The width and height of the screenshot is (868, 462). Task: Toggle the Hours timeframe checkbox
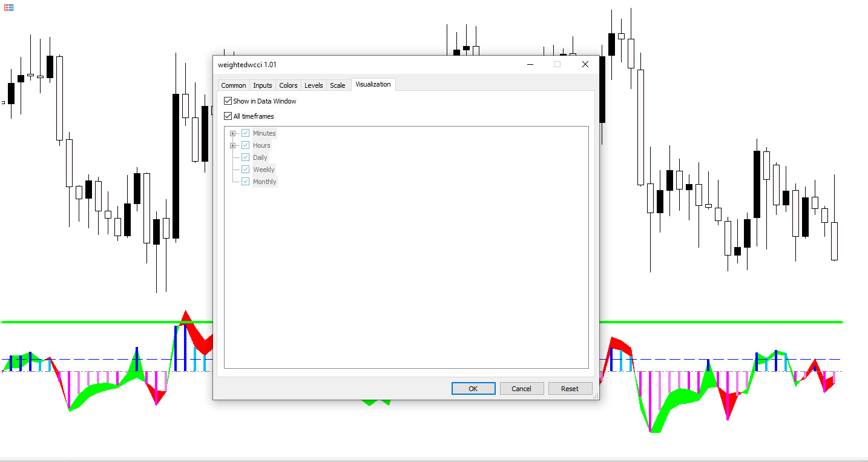point(245,145)
